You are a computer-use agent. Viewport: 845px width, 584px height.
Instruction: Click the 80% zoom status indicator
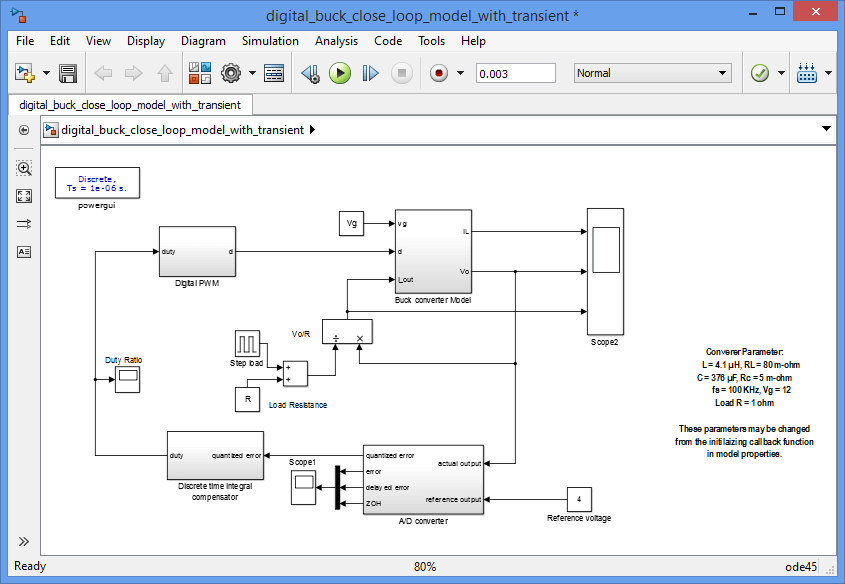[x=425, y=566]
